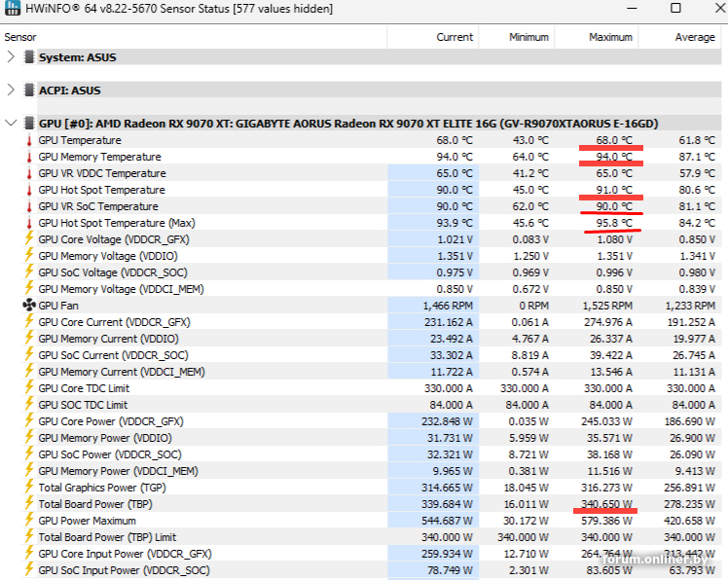The image size is (728, 580).
Task: Click GPU Power Maximum current 544.687 W
Action: pos(447,521)
